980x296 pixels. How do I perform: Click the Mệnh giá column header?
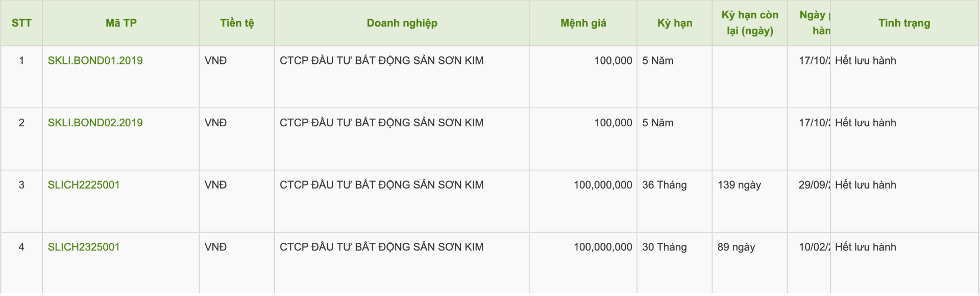[x=583, y=23]
